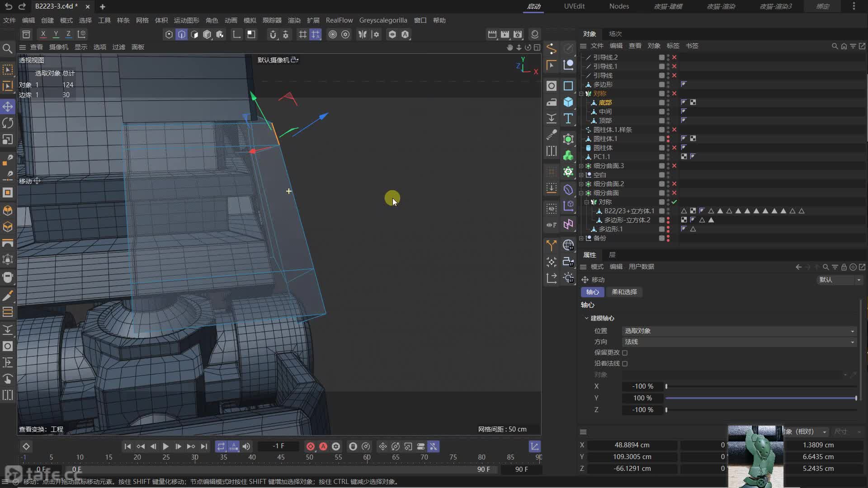This screenshot has height=488, width=868.
Task: Select the Move tool in left toolbar
Action: (x=8, y=107)
